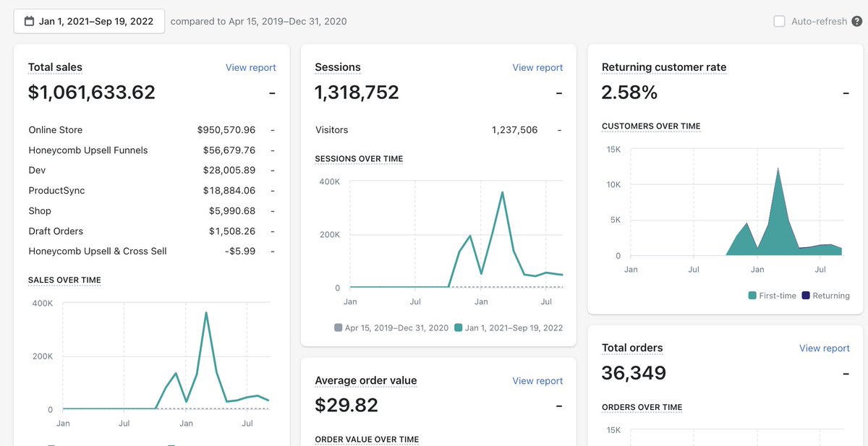Click the SALES OVER TIME heading
The height and width of the screenshot is (446, 868).
64,280
